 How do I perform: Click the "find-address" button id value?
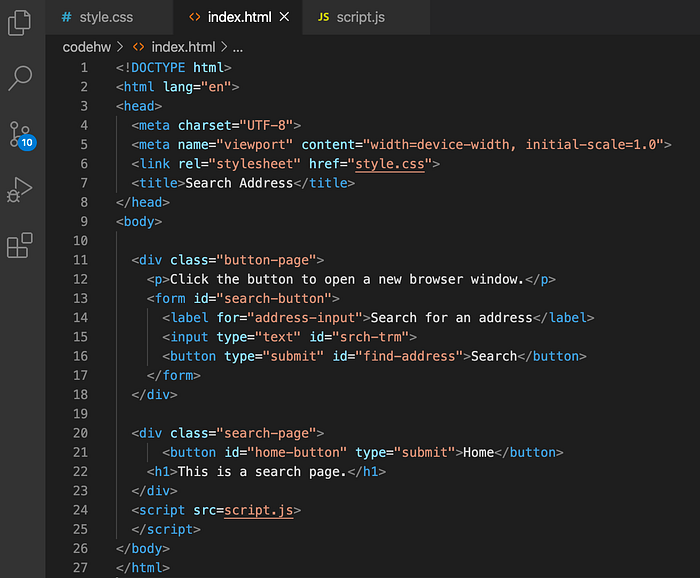(x=409, y=356)
